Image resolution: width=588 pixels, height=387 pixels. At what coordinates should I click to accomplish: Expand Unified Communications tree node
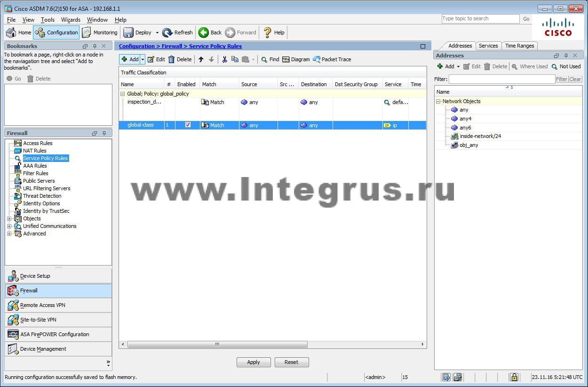[x=9, y=226]
